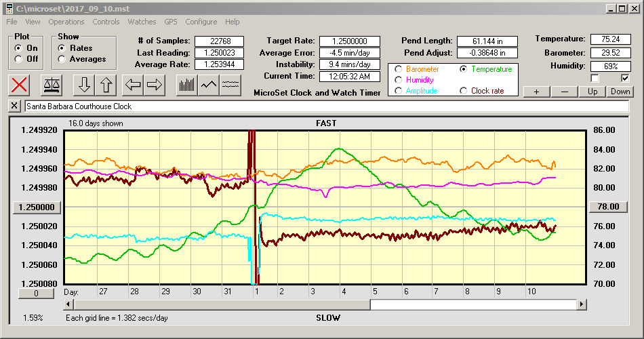Click the Santa Barbara Courthouse Clock text field
This screenshot has height=339, width=644.
point(325,106)
